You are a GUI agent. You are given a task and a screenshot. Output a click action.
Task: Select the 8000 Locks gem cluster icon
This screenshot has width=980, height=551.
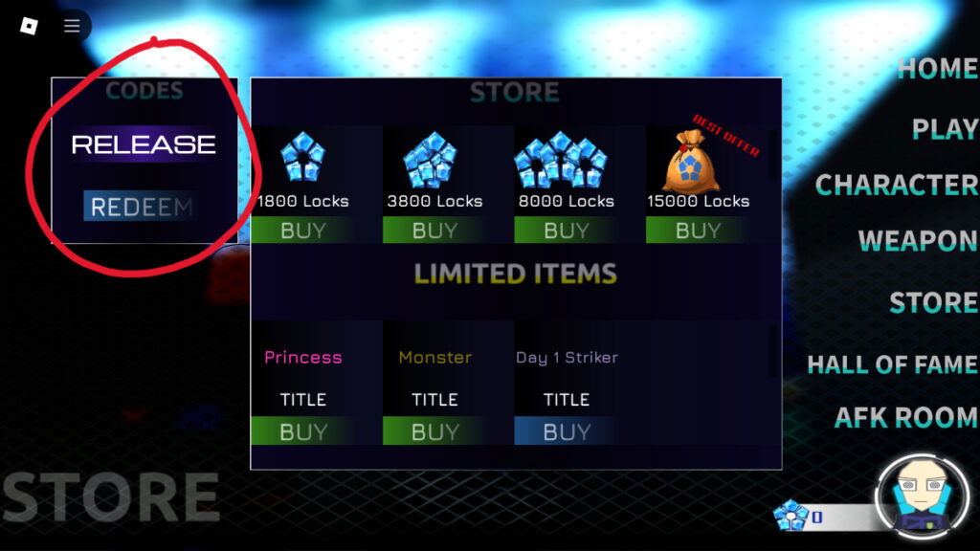pos(561,160)
